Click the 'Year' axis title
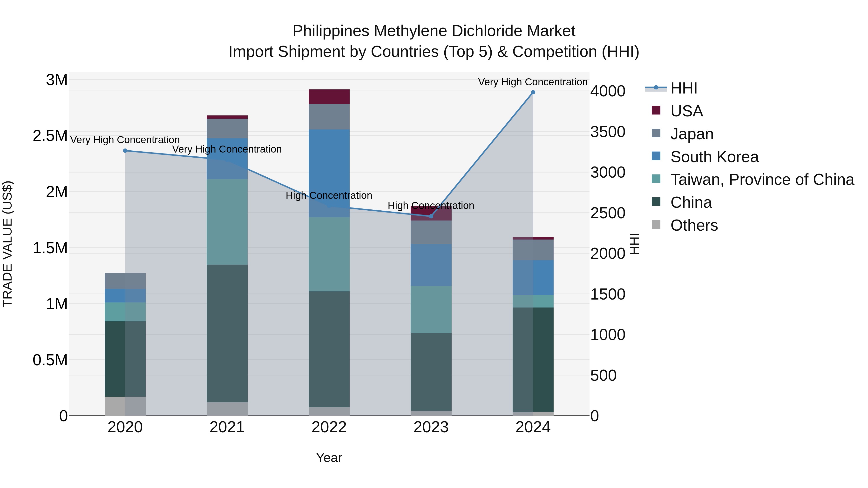 click(329, 458)
